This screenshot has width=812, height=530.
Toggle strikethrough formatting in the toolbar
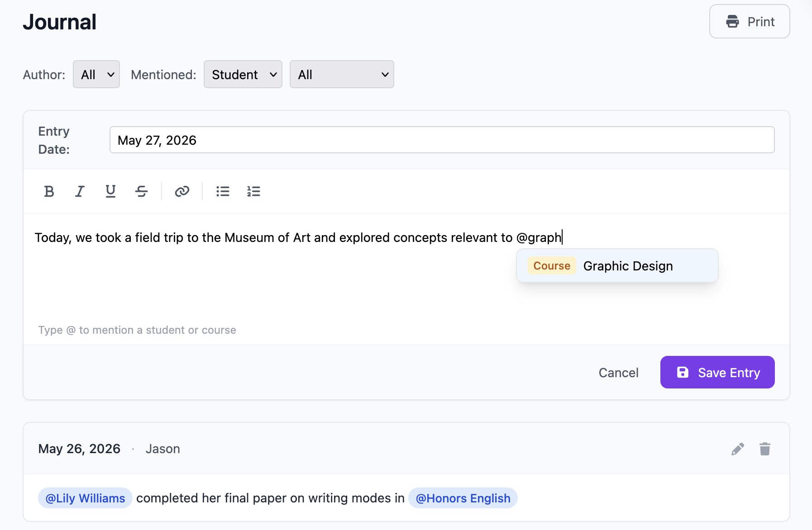coord(141,191)
